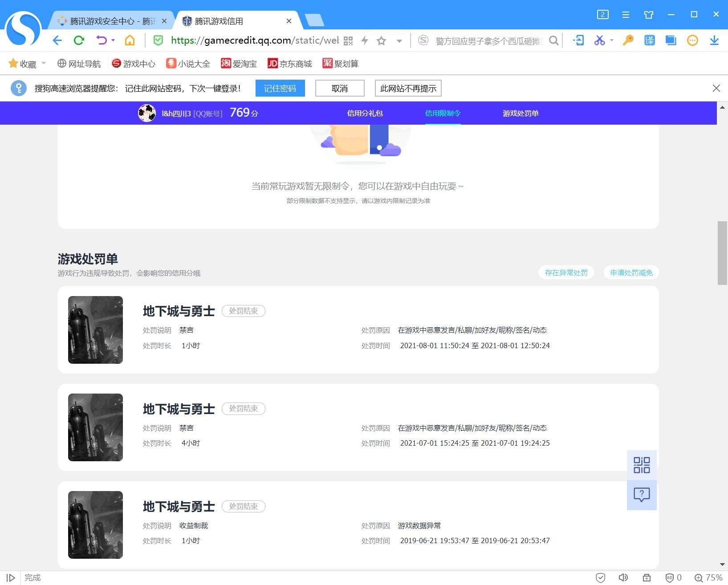Open 爱淘宝 bookmark
The image size is (728, 585).
[239, 64]
